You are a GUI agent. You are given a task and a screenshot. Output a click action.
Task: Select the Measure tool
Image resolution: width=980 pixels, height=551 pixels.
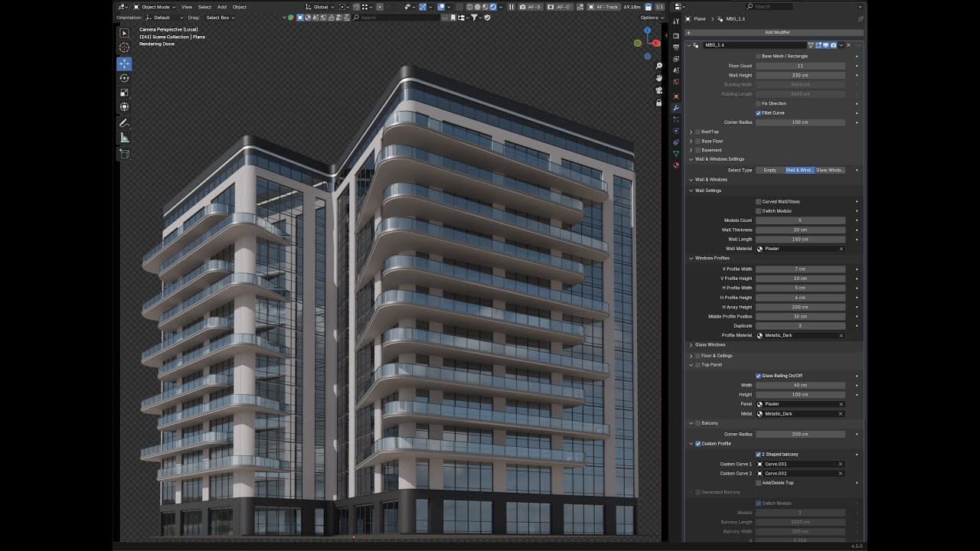click(124, 138)
